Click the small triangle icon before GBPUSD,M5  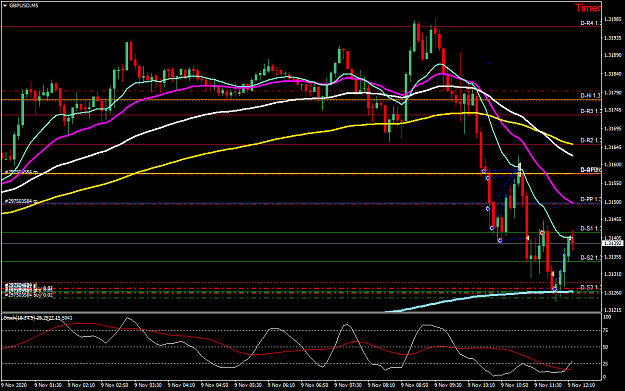(x=5, y=6)
